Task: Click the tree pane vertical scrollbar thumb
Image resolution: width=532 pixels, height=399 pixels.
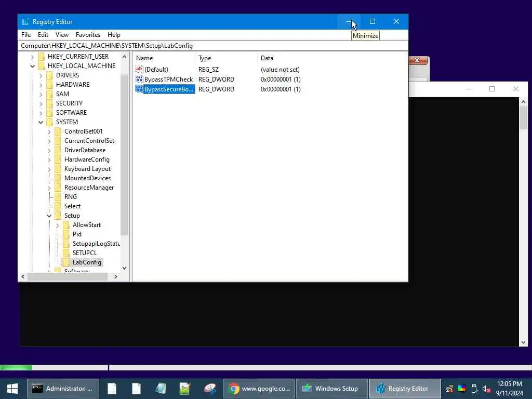Action: click(x=124, y=154)
